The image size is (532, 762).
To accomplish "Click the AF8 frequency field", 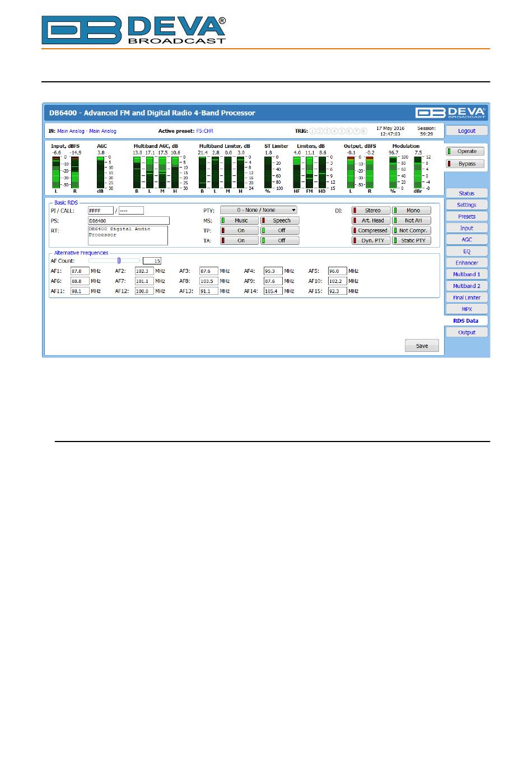I will click(209, 281).
